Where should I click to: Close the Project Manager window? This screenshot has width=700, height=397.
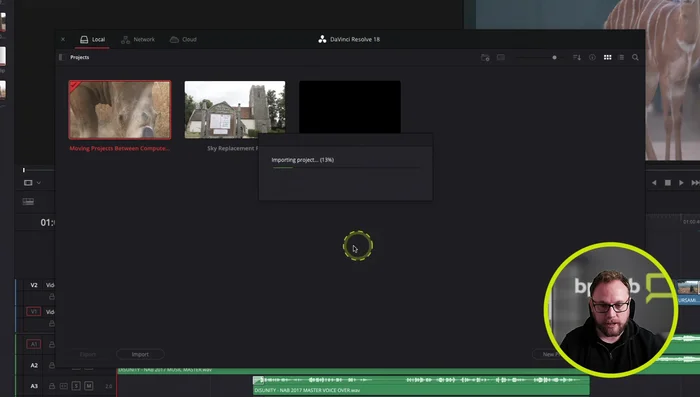[63, 39]
